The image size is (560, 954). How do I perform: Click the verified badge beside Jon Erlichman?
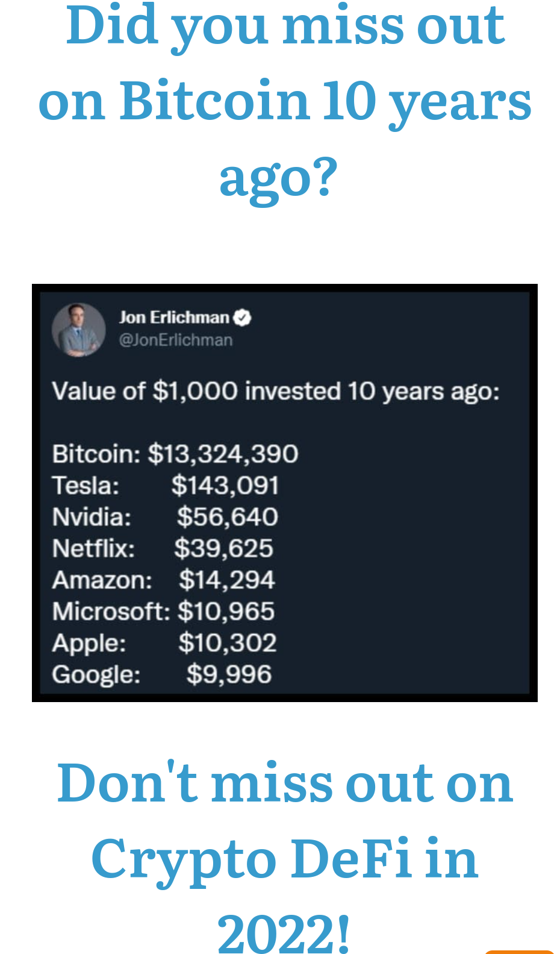(x=242, y=317)
